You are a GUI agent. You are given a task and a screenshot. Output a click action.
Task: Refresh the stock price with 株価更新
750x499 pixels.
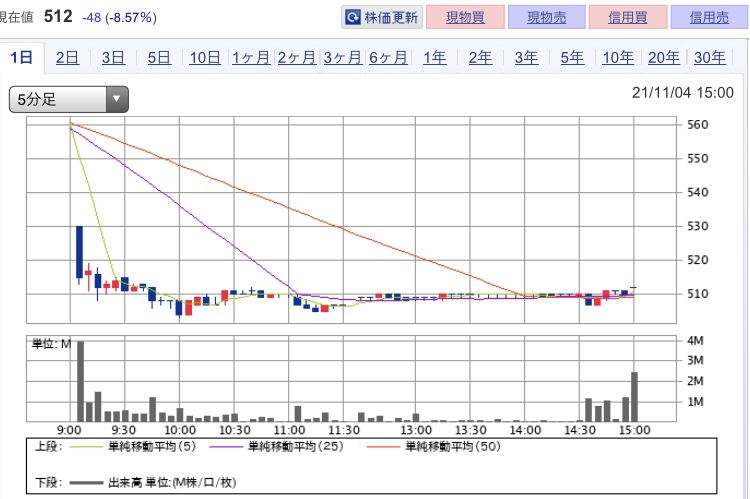382,18
